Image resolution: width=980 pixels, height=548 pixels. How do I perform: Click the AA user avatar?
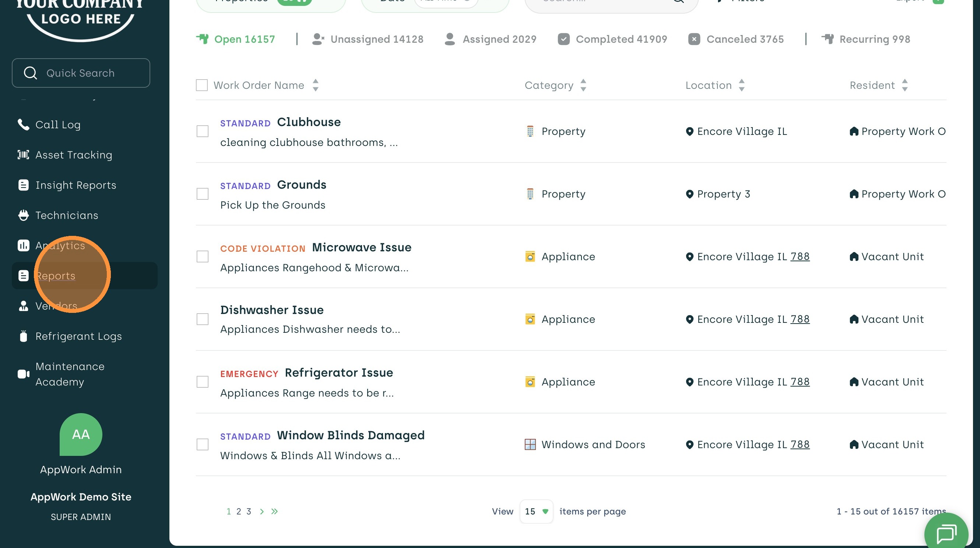[x=81, y=434]
